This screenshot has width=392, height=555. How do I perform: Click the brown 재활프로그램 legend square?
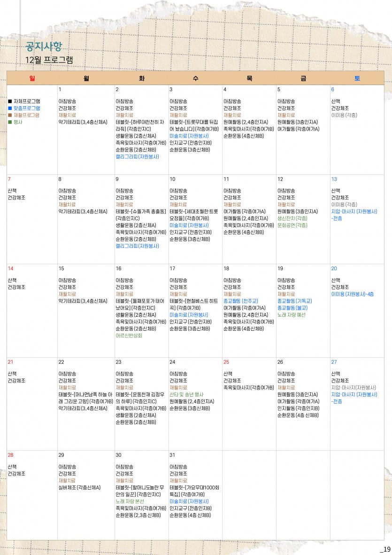click(10, 115)
